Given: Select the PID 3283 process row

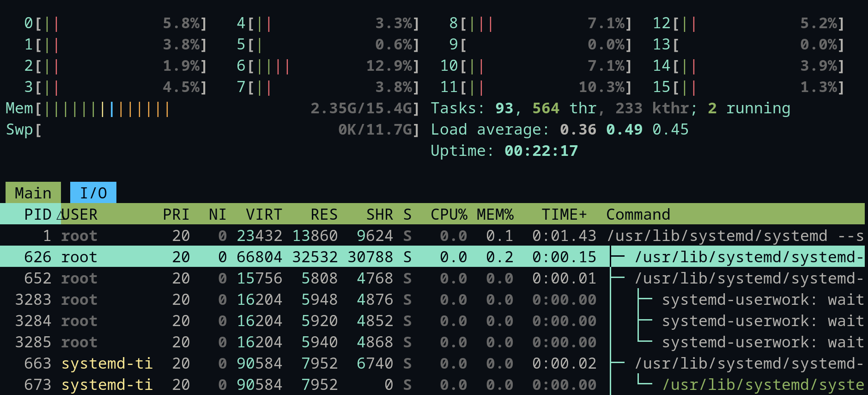Looking at the screenshot, I should (432, 300).
